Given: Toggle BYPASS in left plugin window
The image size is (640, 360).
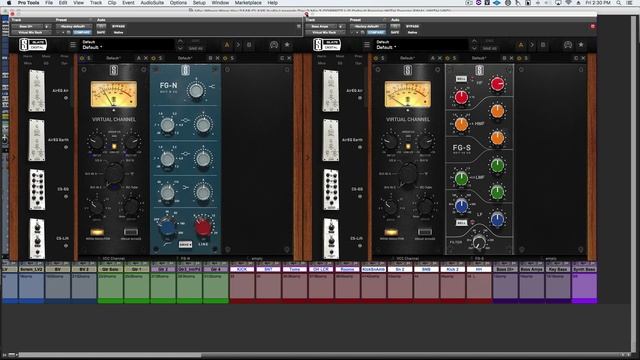Looking at the screenshot, I should (118, 26).
